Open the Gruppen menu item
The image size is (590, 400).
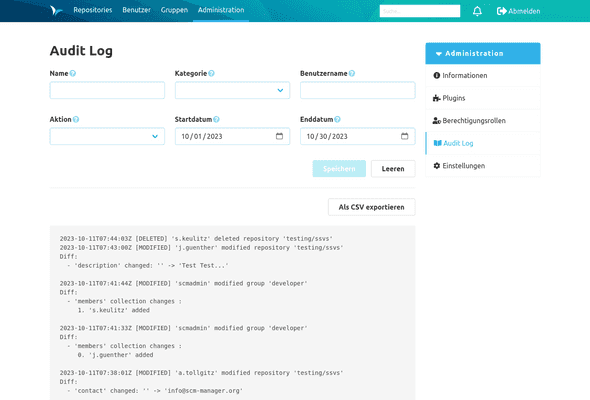click(x=174, y=10)
